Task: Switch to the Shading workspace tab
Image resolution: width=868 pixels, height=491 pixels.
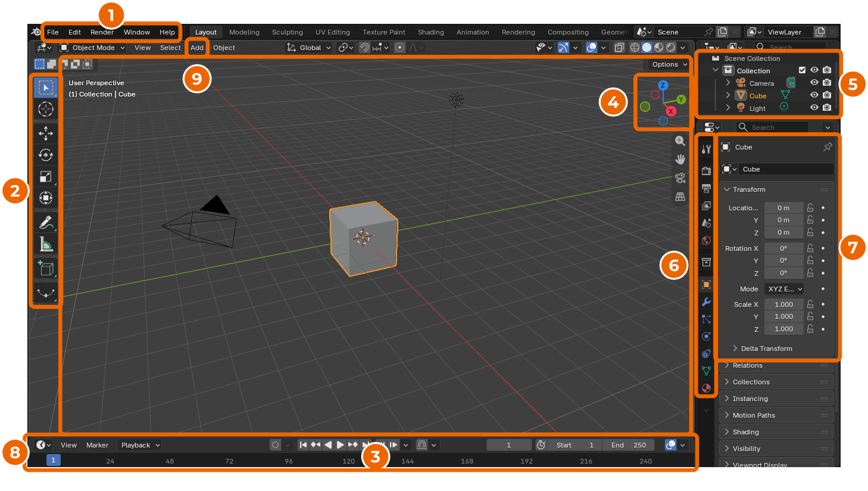Action: tap(431, 32)
